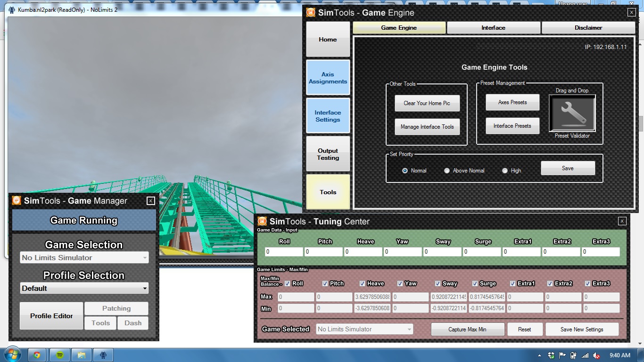Screen dimensions: 644x362
Task: Select Tools in Game Engine sidebar
Action: click(328, 192)
